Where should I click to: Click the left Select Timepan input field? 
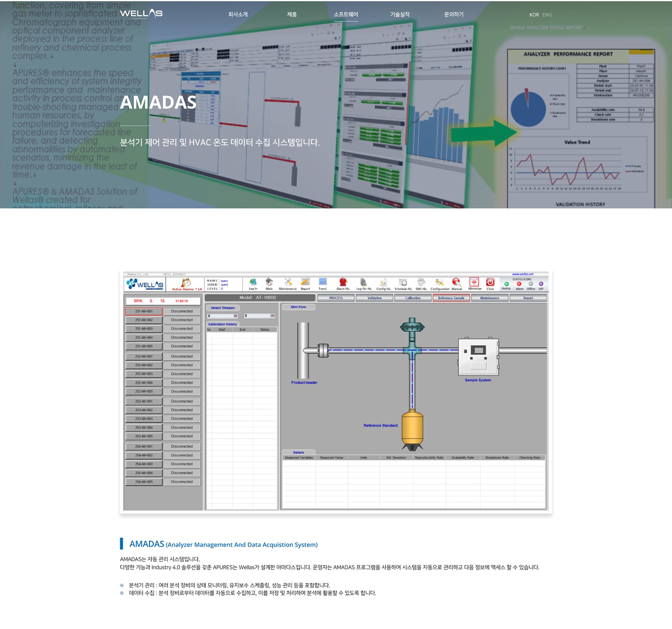(223, 316)
